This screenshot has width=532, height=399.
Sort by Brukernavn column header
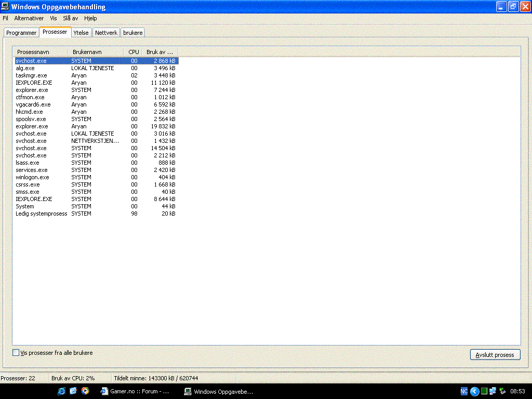point(96,52)
